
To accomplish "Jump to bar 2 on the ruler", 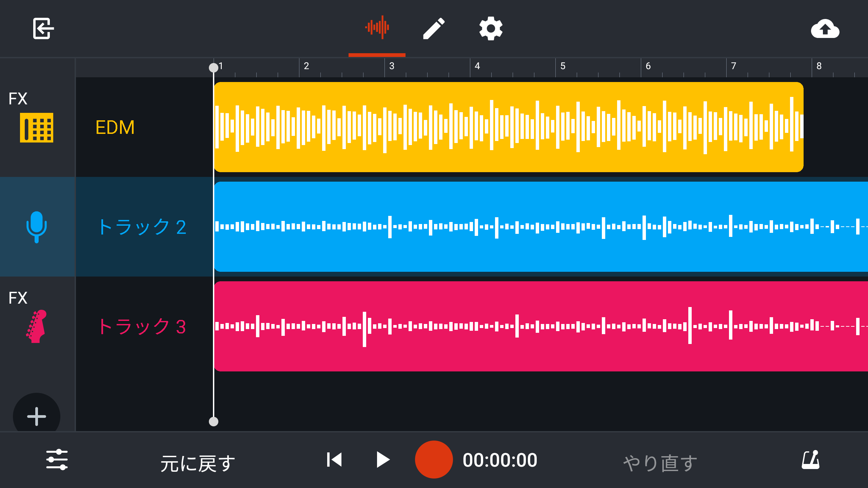I will (x=306, y=66).
